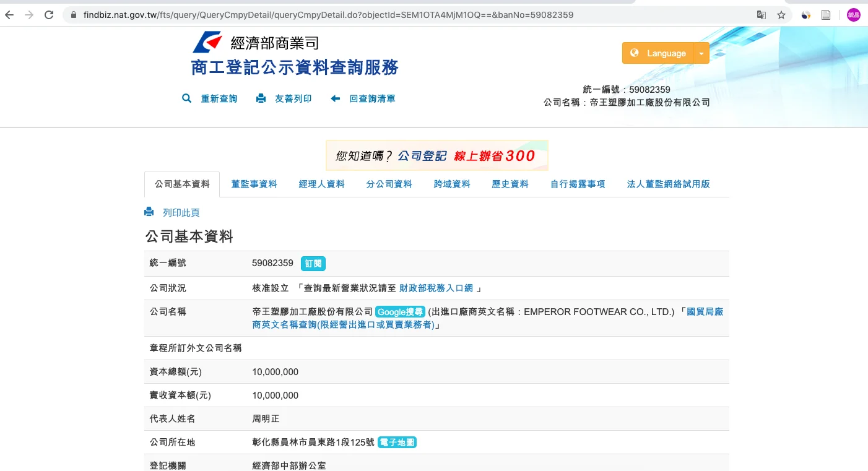Click the magnifier icon for 重新查詢
The width and height of the screenshot is (868, 471).
coord(186,98)
